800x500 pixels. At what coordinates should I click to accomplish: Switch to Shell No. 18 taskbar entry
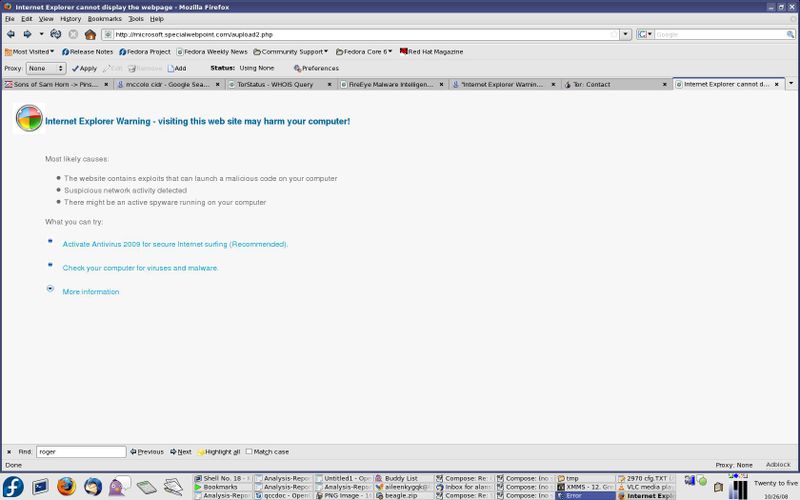point(222,479)
